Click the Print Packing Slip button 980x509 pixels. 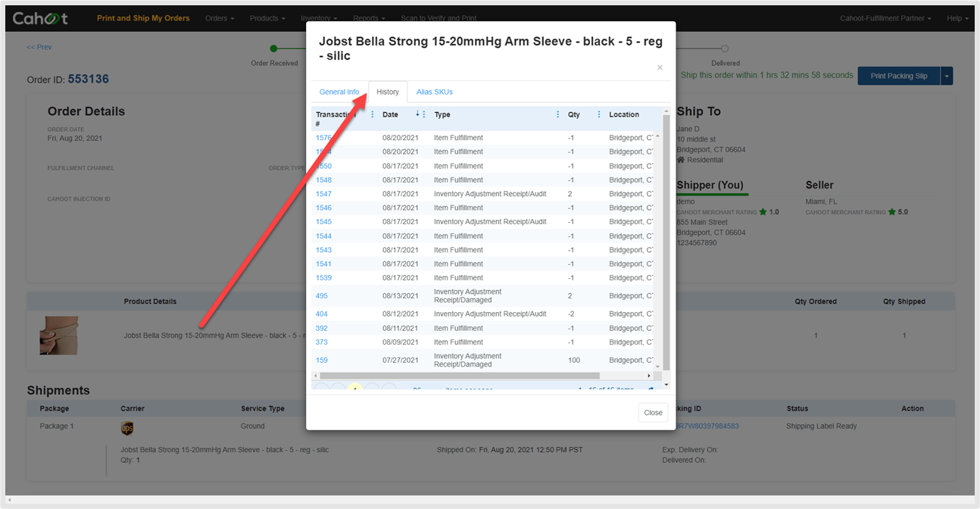coord(899,76)
